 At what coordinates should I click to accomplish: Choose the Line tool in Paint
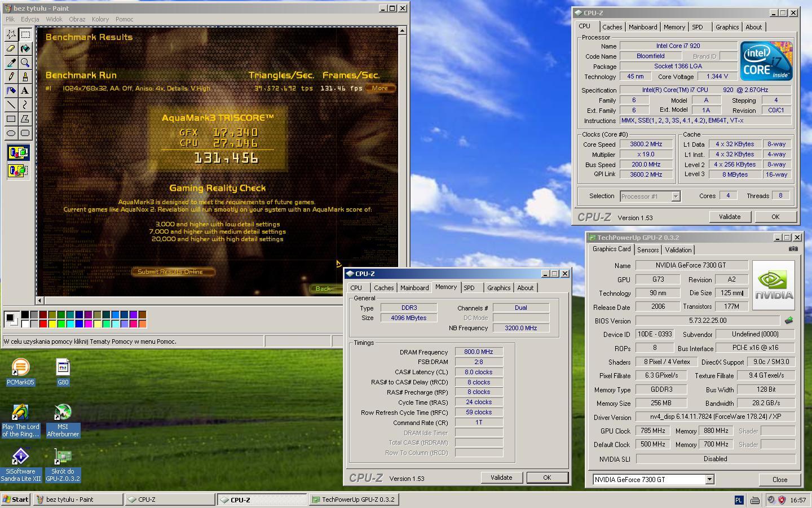[x=11, y=104]
